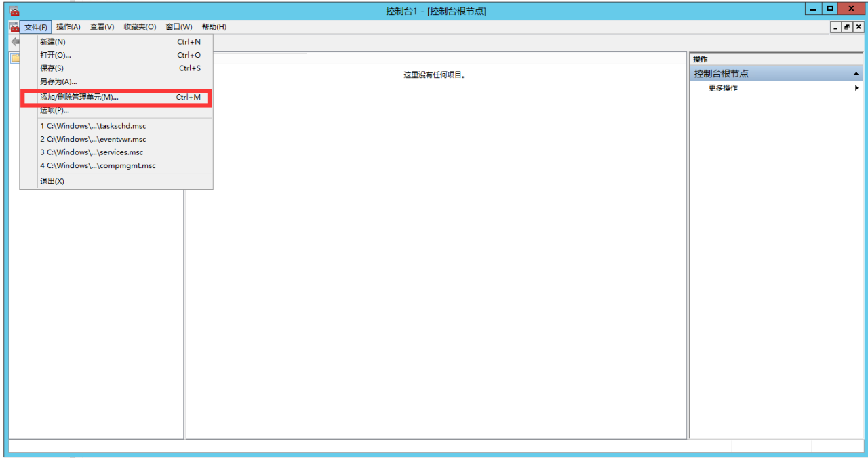Click the 操作 pane header
The height and width of the screenshot is (458, 868).
point(776,59)
